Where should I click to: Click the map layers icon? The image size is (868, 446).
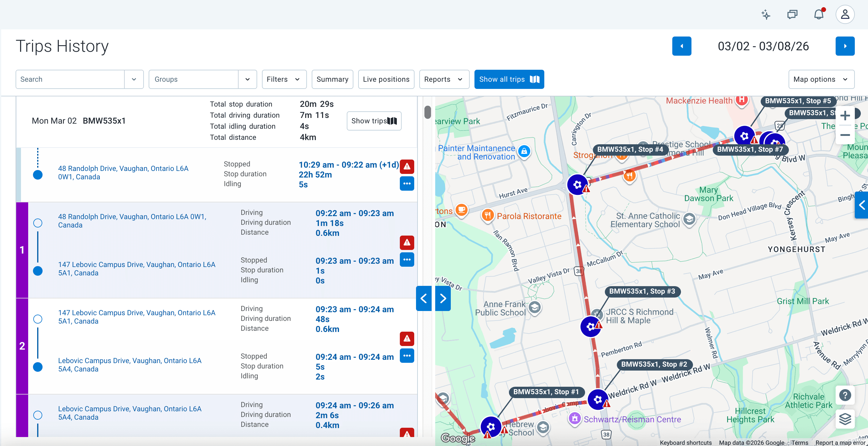click(845, 419)
